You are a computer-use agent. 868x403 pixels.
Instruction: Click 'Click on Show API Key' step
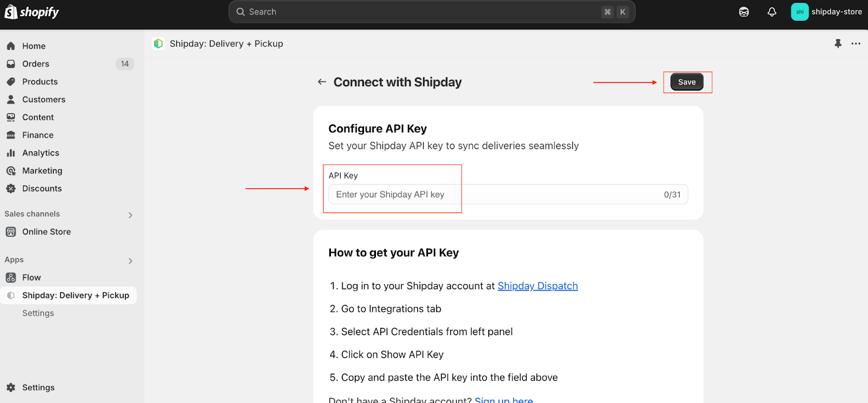point(392,355)
